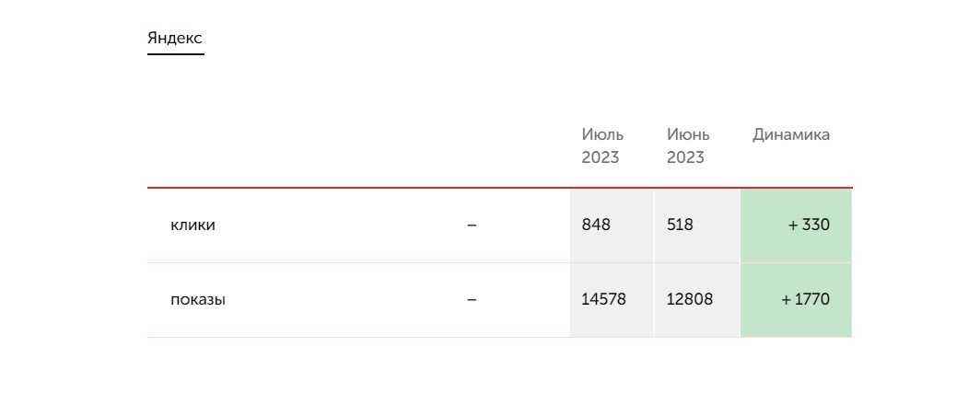980x393 pixels.
Task: Click the 12808 impressions value
Action: point(690,299)
